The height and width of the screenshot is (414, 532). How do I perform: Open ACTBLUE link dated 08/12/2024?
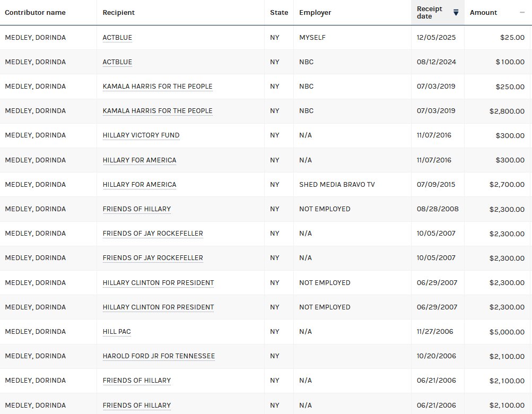tap(117, 62)
